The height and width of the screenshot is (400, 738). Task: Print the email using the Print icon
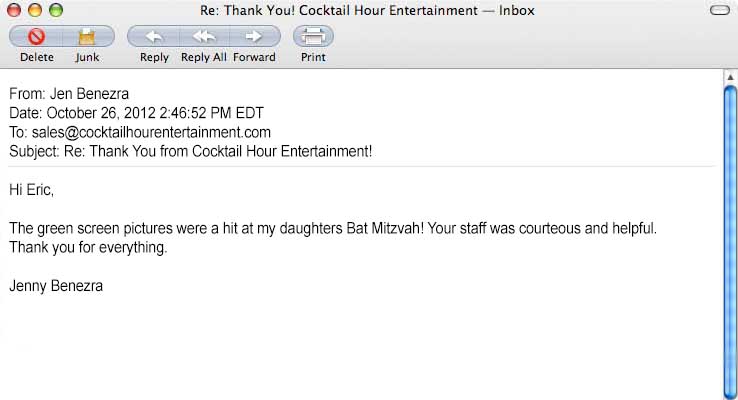coord(313,37)
